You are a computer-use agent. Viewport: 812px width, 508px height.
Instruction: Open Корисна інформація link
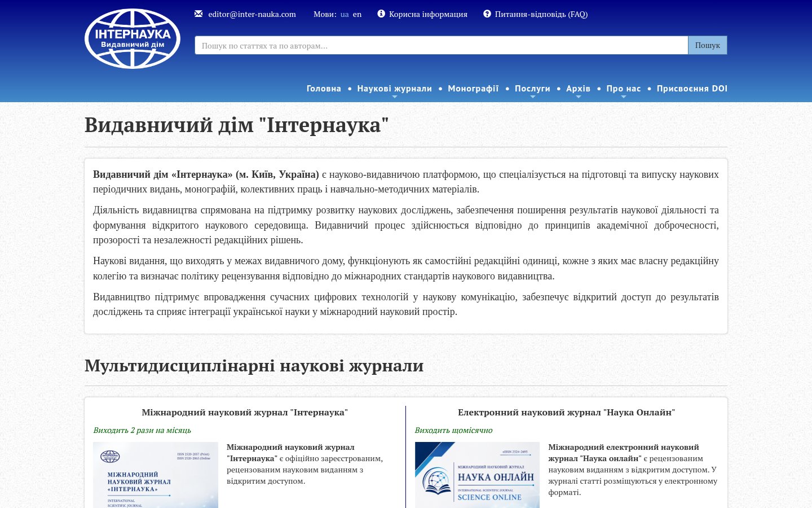[x=428, y=14]
